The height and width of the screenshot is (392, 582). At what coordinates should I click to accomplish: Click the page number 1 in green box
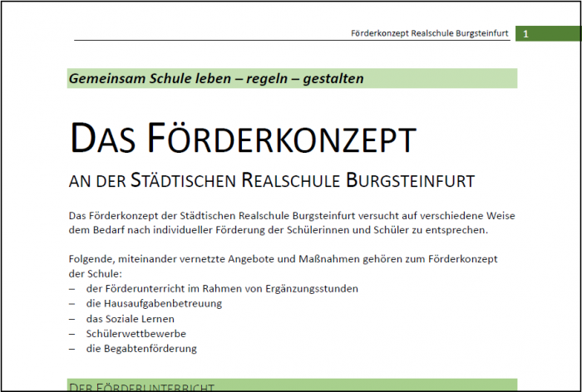525,34
